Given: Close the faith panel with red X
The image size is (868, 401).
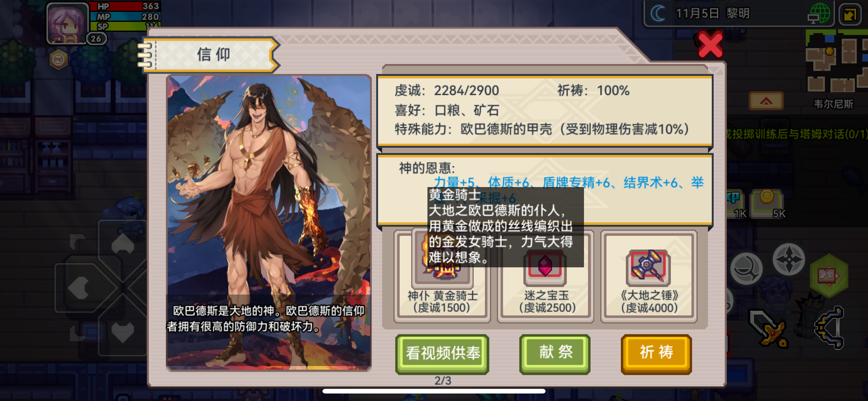Looking at the screenshot, I should point(710,44).
